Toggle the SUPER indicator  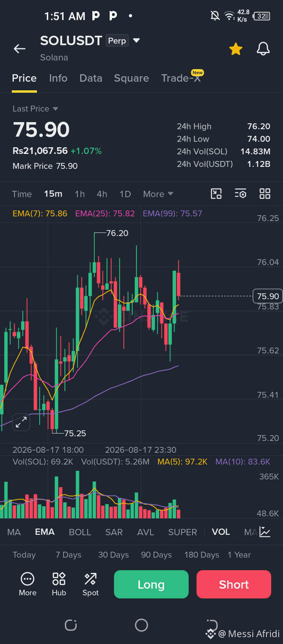[x=182, y=532]
